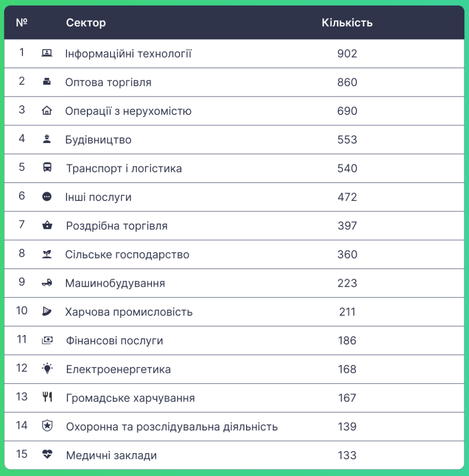The width and height of the screenshot is (469, 476).
Task: Click the banknote icon by Фінансові послуги
Action: [47, 340]
